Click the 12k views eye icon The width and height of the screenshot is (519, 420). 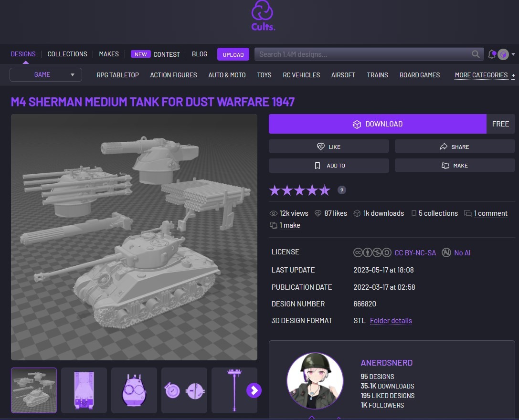(x=274, y=213)
